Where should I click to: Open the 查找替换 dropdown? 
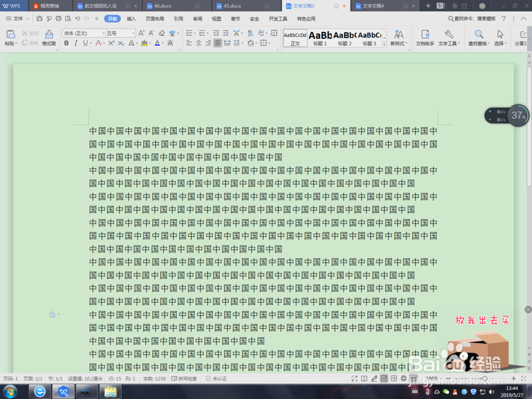[479, 44]
